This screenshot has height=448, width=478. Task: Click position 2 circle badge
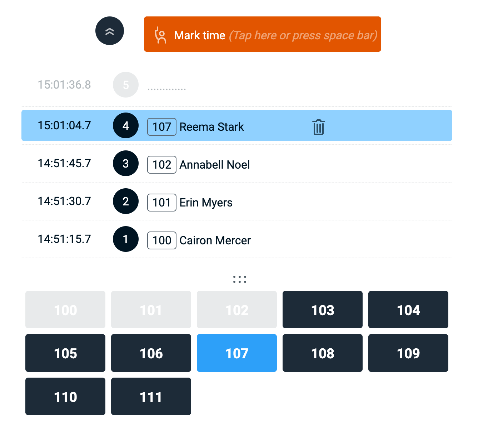click(126, 201)
